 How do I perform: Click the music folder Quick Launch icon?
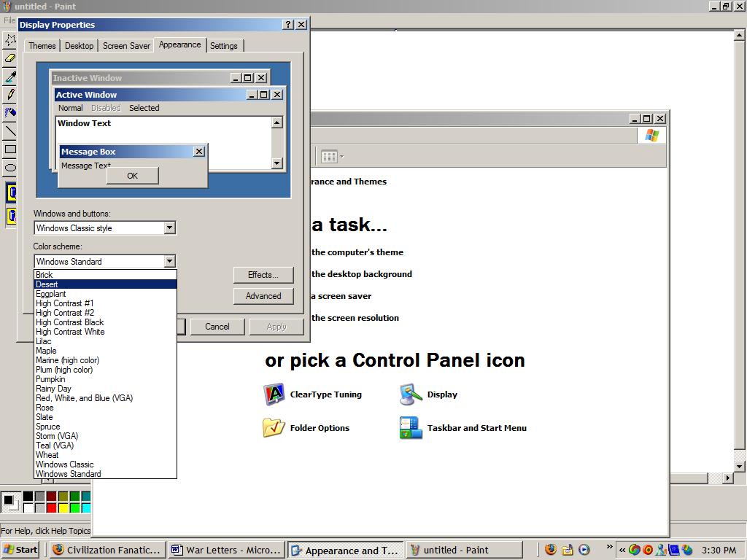pos(567,550)
